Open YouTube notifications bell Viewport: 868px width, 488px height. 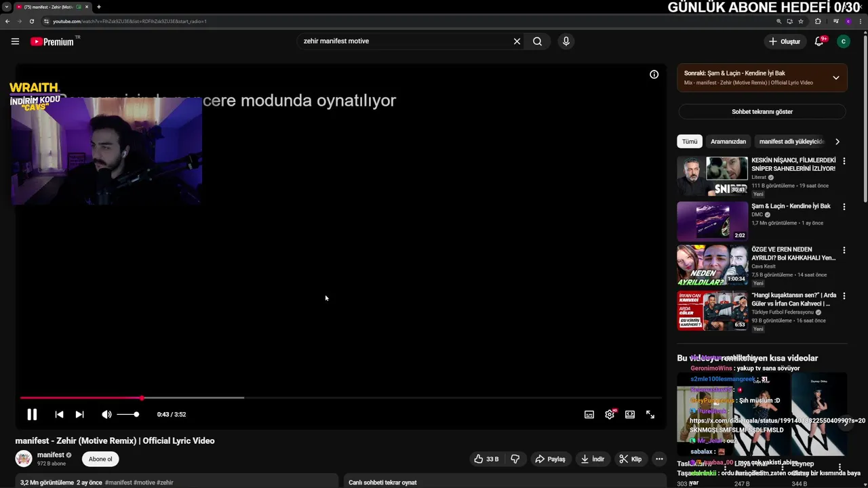click(819, 41)
